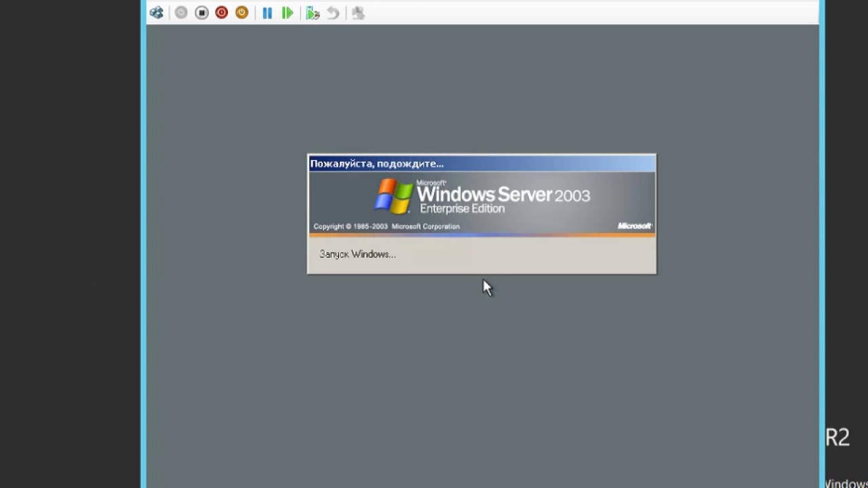868x488 pixels.
Task: Reset the VM with the green play icon
Action: coord(288,12)
